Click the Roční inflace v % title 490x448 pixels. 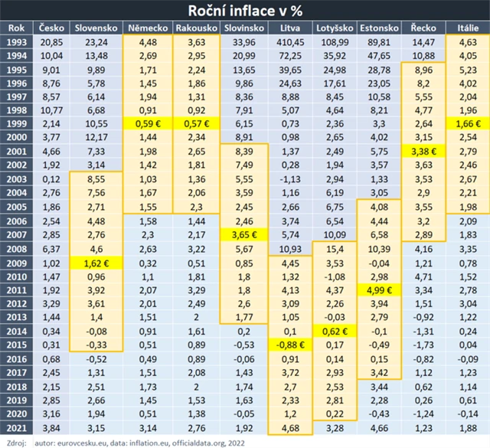(x=245, y=9)
